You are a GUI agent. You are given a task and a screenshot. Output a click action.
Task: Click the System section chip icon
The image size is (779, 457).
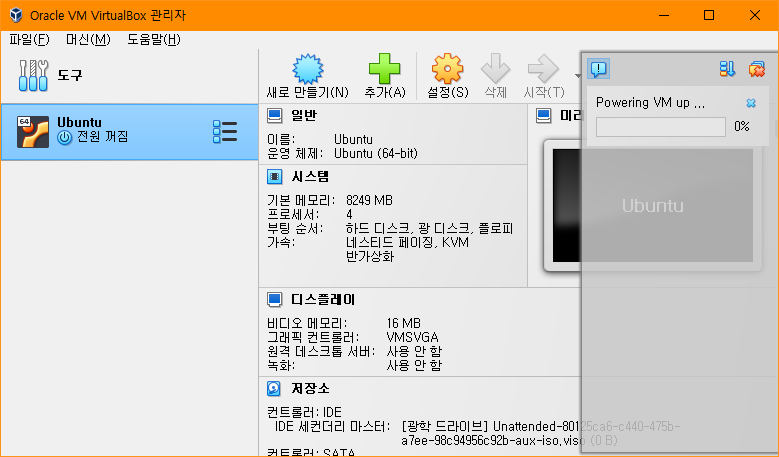274,176
